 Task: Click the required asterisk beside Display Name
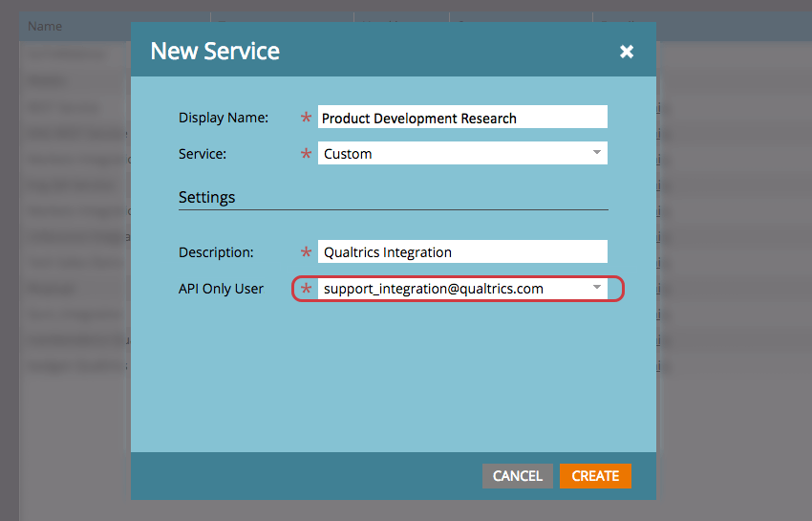coord(307,119)
